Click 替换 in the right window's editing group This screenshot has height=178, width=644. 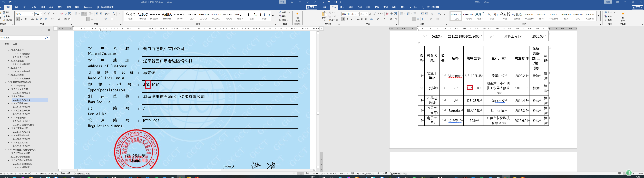(x=608, y=16)
